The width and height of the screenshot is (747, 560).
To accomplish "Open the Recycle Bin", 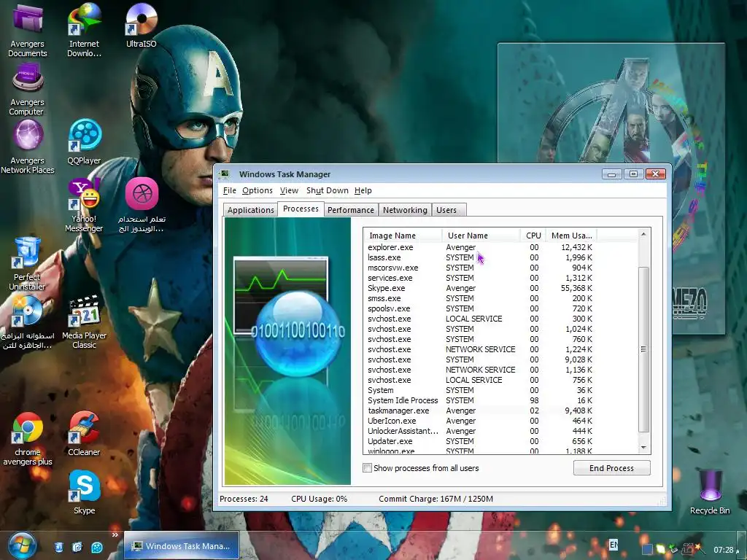I will (710, 492).
